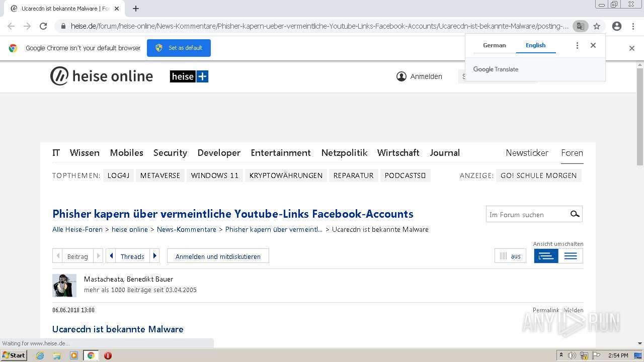Open the Security navigation section

pos(170,153)
